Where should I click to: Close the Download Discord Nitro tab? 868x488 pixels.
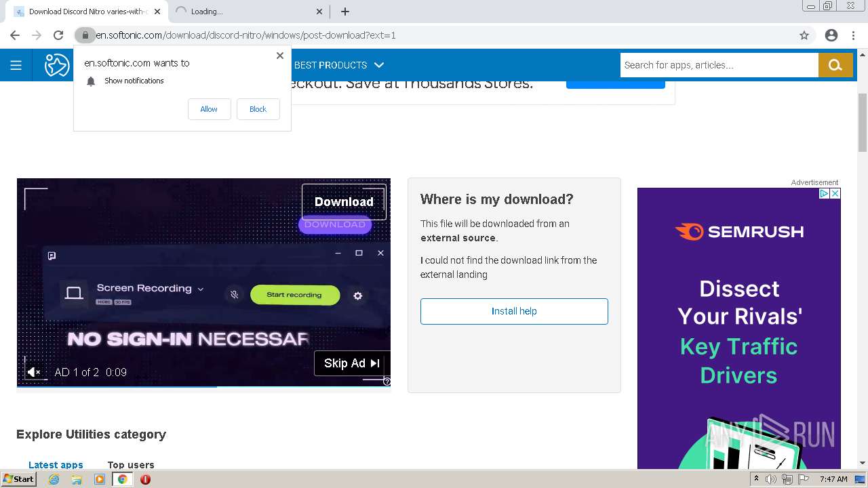pos(158,12)
